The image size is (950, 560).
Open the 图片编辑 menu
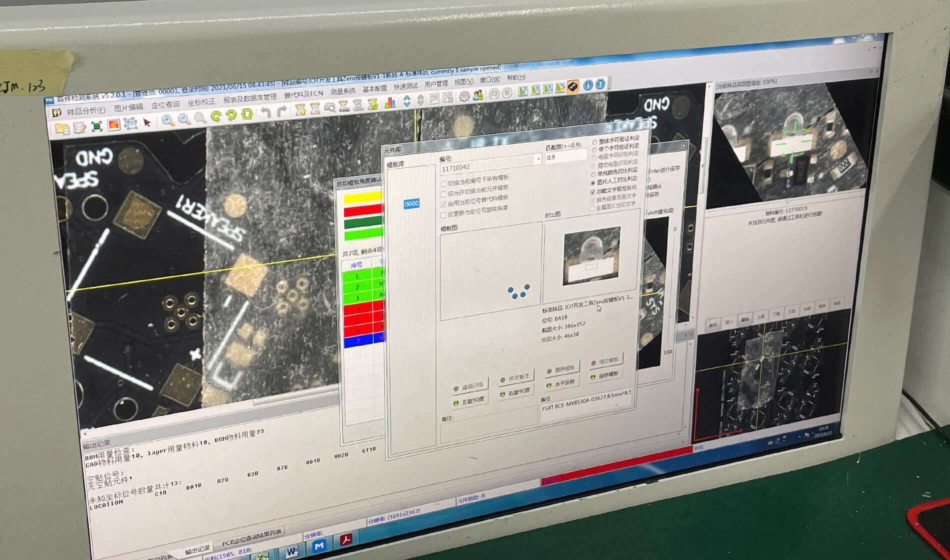(x=128, y=107)
